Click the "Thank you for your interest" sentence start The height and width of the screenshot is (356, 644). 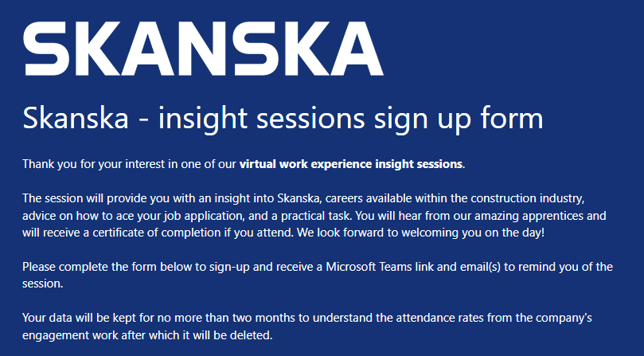[88, 165]
